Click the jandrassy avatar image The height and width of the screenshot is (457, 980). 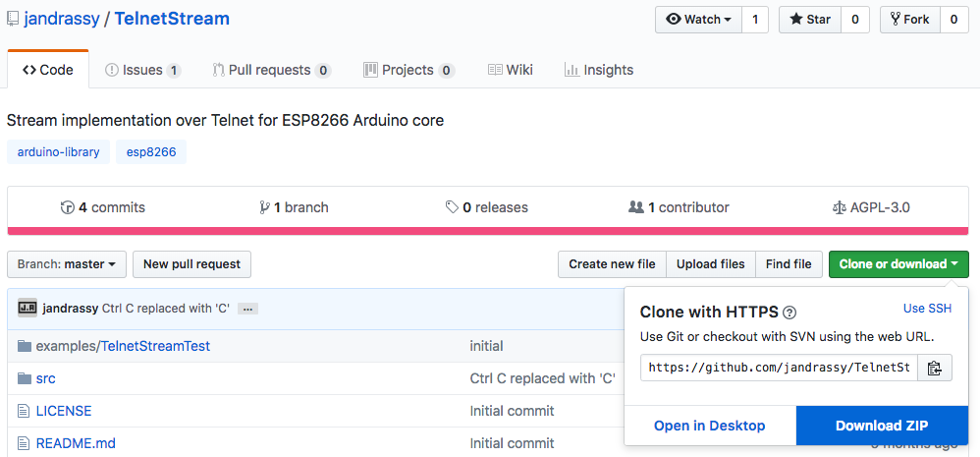(x=27, y=308)
